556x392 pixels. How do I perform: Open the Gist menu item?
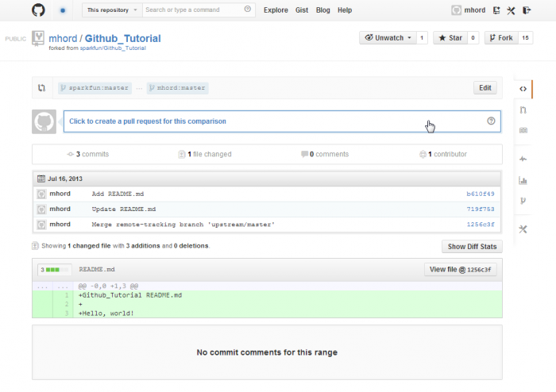[302, 10]
